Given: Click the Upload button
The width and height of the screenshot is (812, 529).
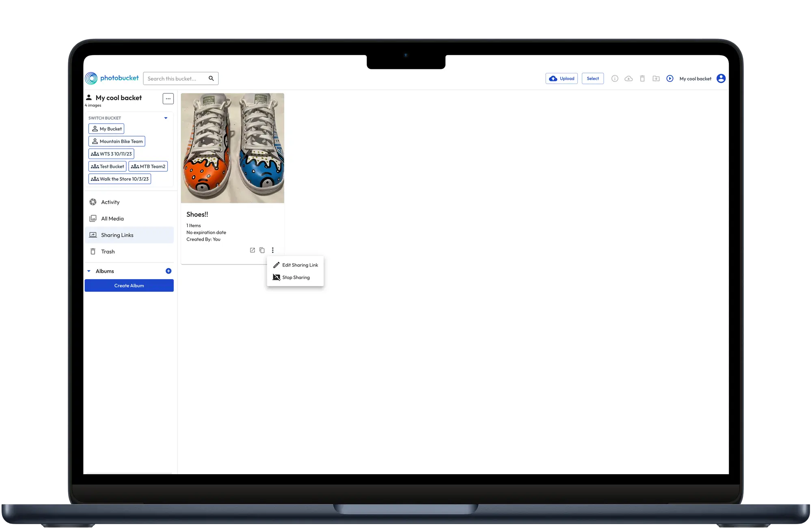Looking at the screenshot, I should (x=561, y=78).
